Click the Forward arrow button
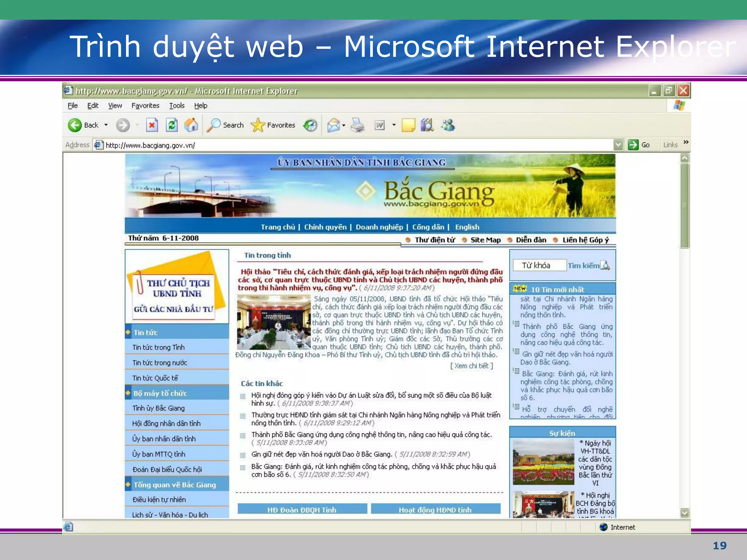747x560 pixels. 123,125
